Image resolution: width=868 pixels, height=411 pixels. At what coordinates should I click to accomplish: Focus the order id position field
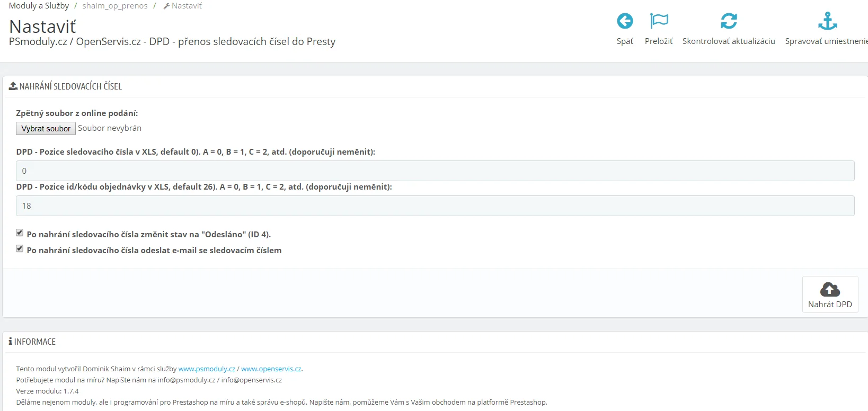click(435, 206)
